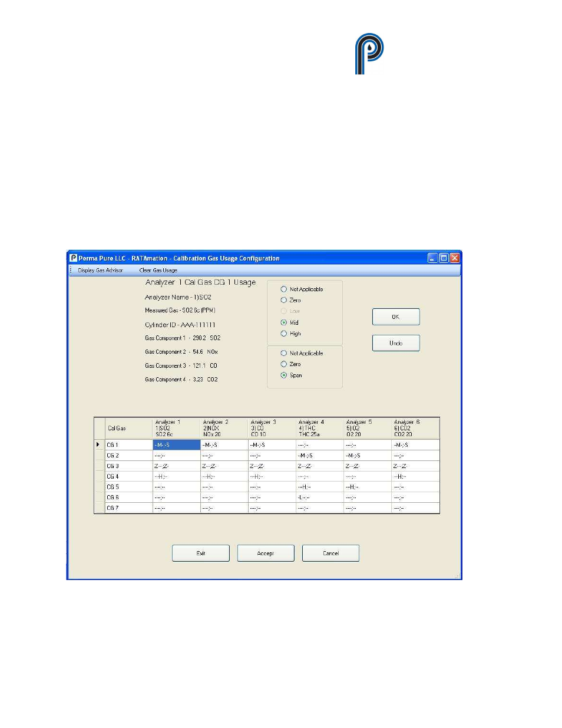The width and height of the screenshot is (562, 728).
Task: Click the Cancel button
Action: point(330,553)
